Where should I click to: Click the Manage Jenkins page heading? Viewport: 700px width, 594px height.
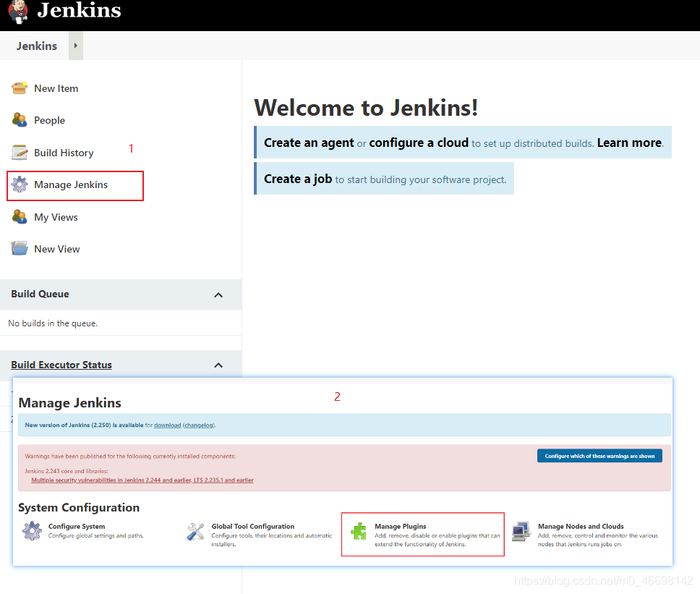click(69, 403)
